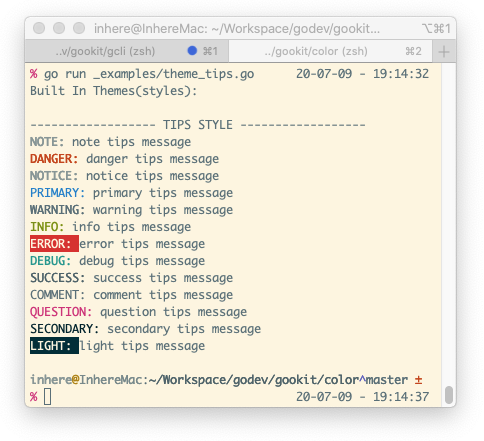Click the 'SUCCESS:' label
The width and height of the screenshot is (484, 441).
click(58, 278)
